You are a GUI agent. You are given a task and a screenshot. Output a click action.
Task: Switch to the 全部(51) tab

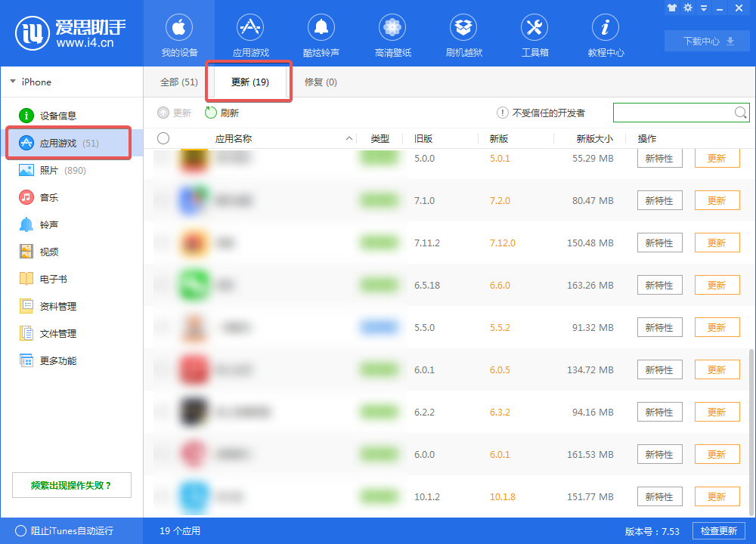pos(181,82)
